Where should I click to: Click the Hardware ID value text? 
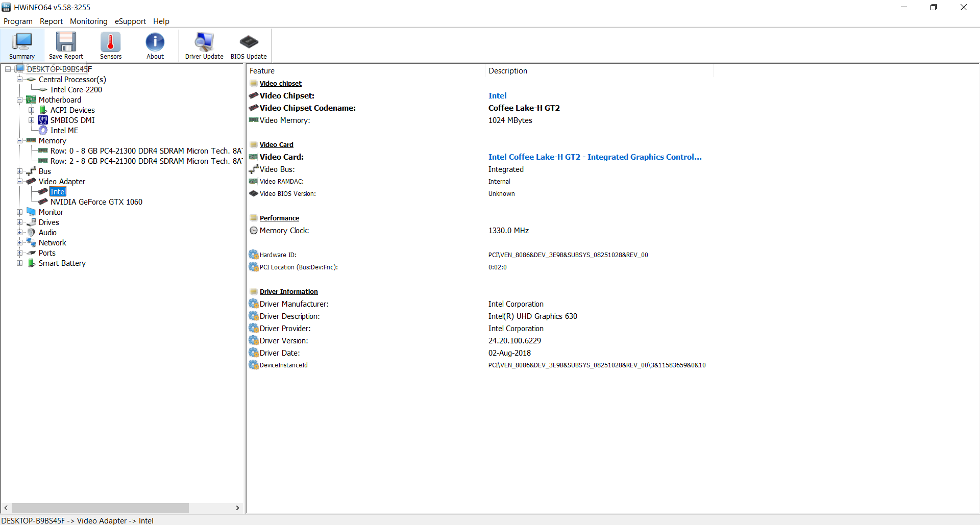point(568,255)
